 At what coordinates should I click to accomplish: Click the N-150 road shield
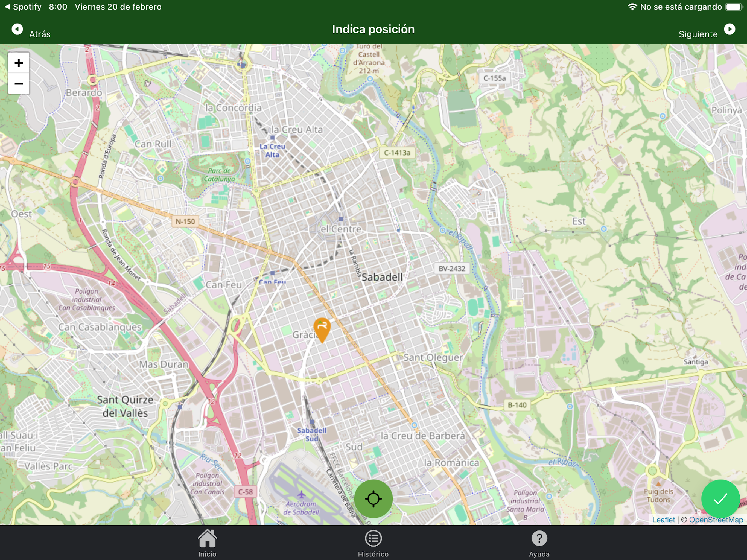185,221
